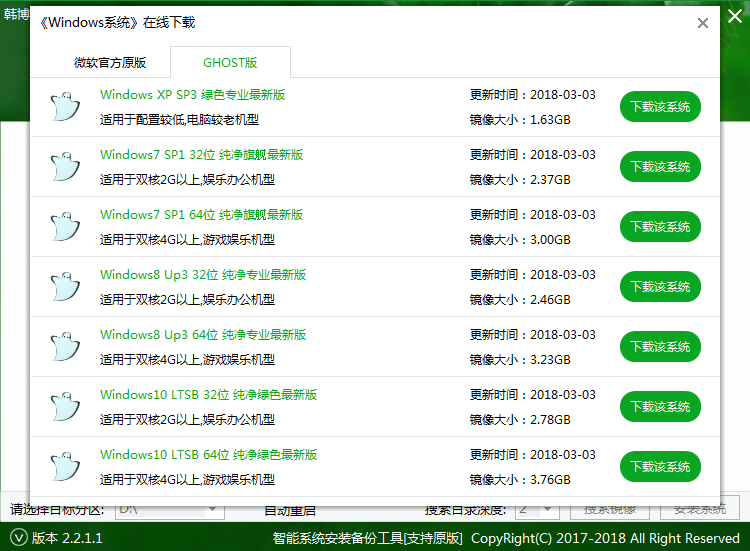750x551 pixels.
Task: Switch to the 微软官方原版 tab
Action: (110, 62)
